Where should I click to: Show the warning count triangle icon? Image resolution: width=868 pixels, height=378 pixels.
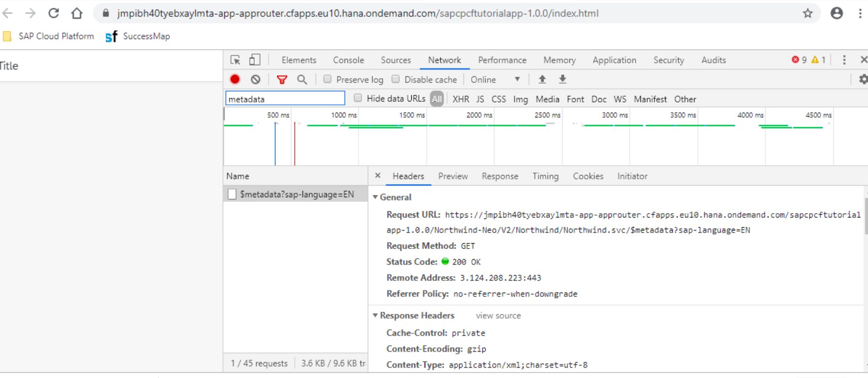click(x=815, y=60)
